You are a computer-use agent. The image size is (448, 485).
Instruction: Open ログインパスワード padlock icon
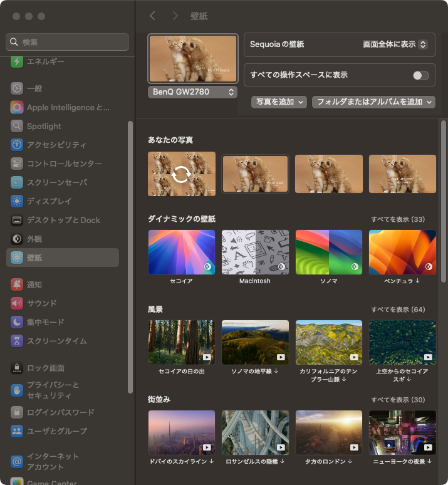[17, 412]
